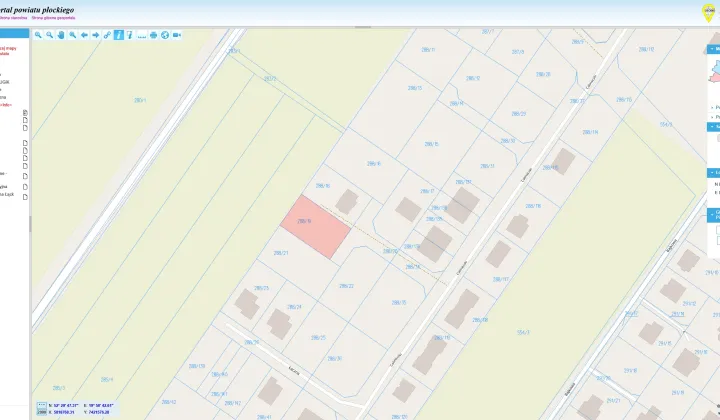720x420 pixels.
Task: Click the yellow location pin logo
Action: [x=709, y=13]
